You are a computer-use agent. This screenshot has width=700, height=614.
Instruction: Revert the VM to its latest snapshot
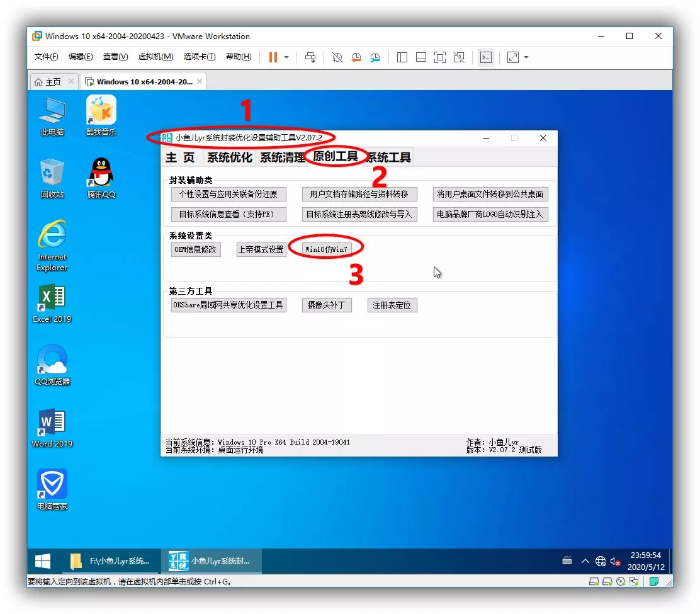pos(356,57)
